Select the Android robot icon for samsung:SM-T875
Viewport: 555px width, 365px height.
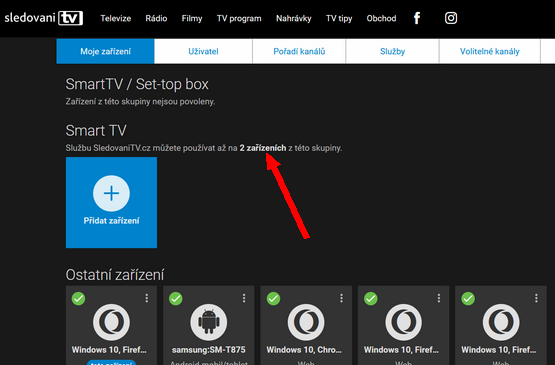tap(208, 322)
